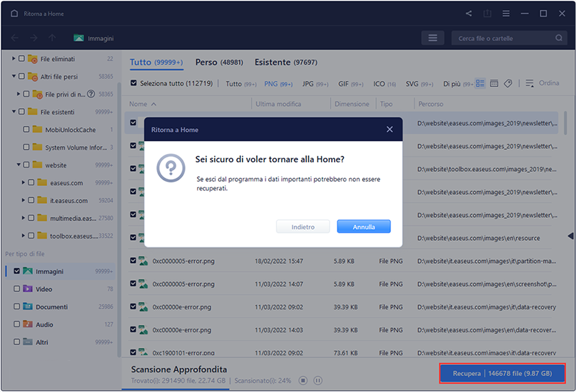The width and height of the screenshot is (576, 392).
Task: Switch to the Perso (48981) tab
Action: (219, 62)
